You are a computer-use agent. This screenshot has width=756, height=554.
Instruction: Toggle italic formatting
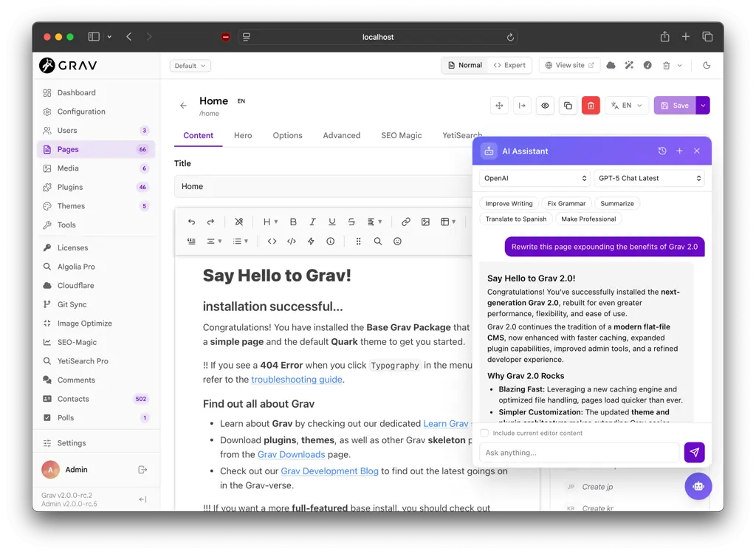312,222
